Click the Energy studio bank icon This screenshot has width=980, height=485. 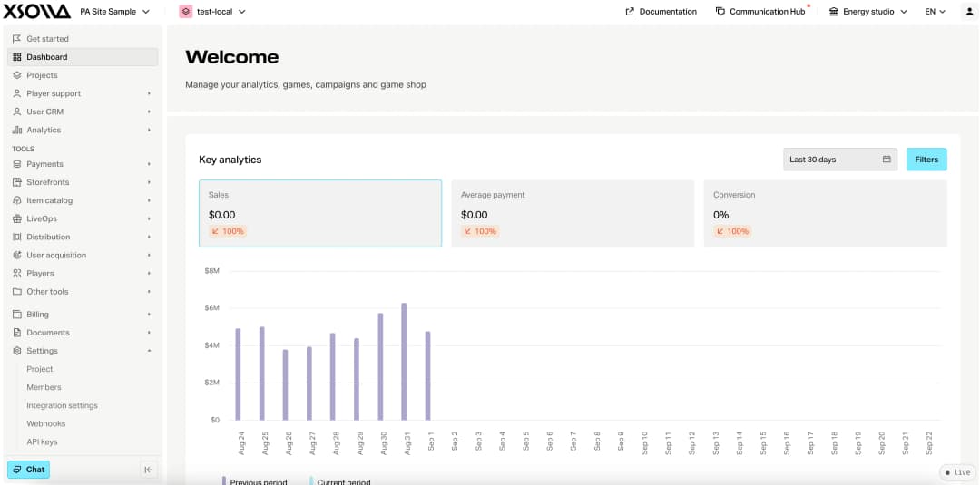(833, 11)
